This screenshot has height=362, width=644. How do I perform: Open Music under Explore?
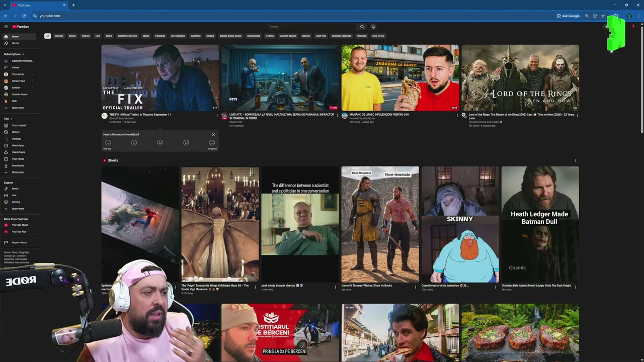click(18, 189)
